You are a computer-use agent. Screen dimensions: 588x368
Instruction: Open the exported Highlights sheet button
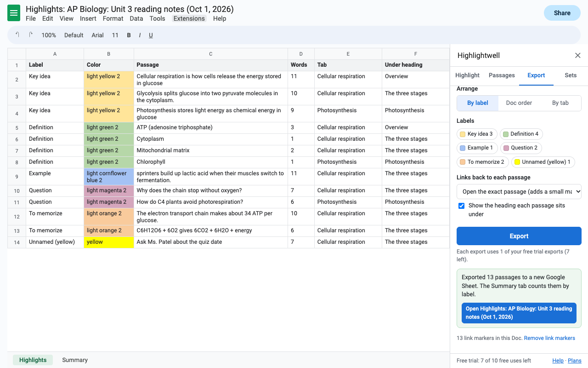[519, 313]
